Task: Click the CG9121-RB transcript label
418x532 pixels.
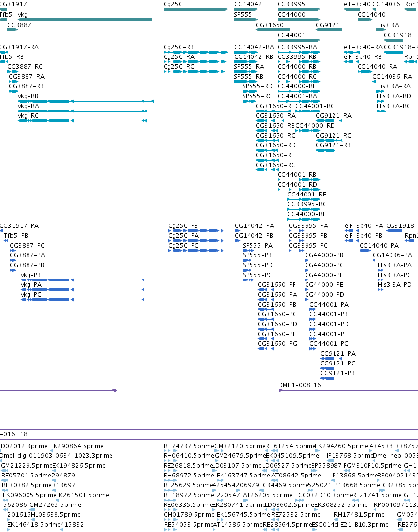Action: click(333, 145)
